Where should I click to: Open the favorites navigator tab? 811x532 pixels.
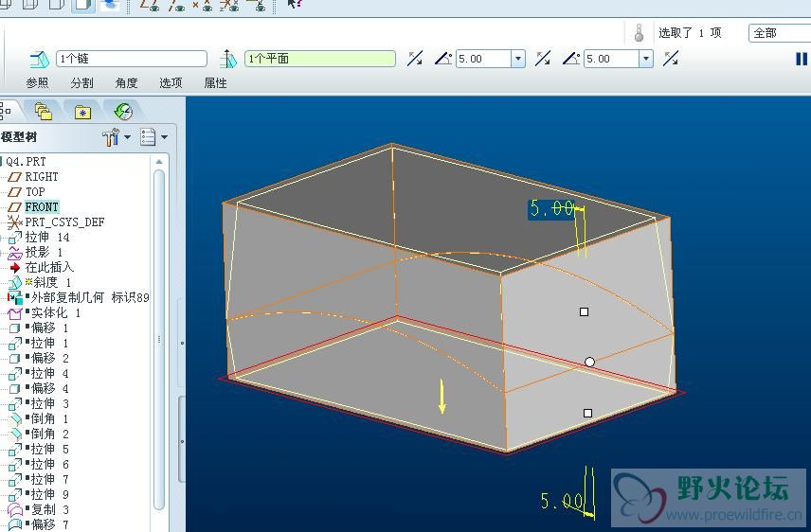click(82, 112)
